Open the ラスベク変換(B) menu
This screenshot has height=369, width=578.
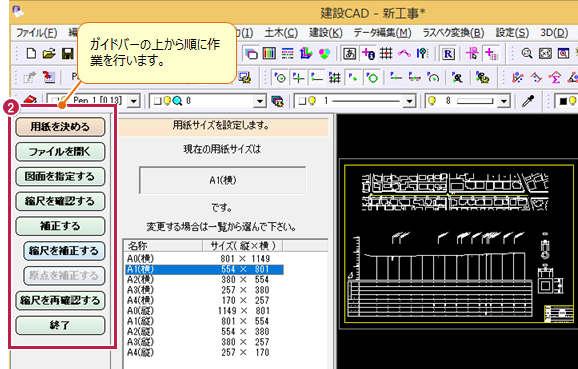[x=453, y=33]
